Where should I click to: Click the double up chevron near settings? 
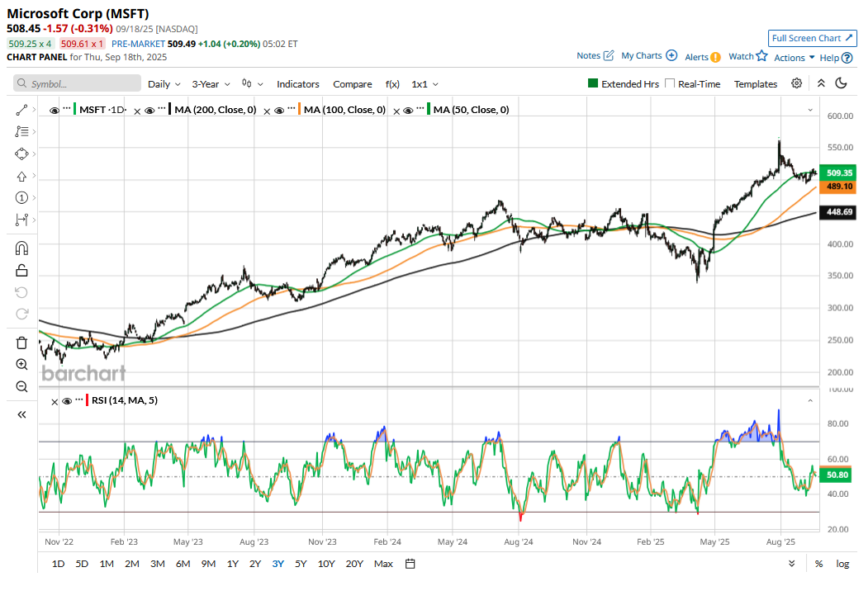click(821, 83)
